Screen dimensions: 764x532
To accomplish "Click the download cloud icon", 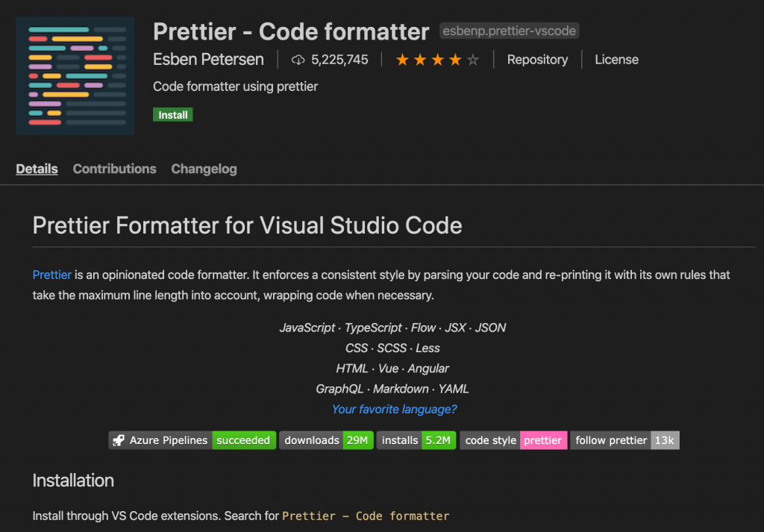I will [x=298, y=60].
